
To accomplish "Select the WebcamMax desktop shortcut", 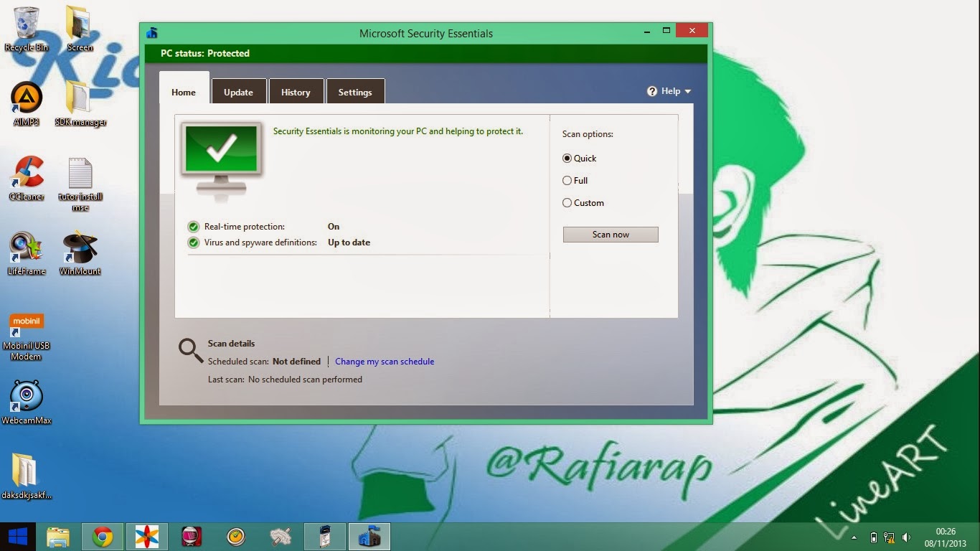I will tap(27, 402).
